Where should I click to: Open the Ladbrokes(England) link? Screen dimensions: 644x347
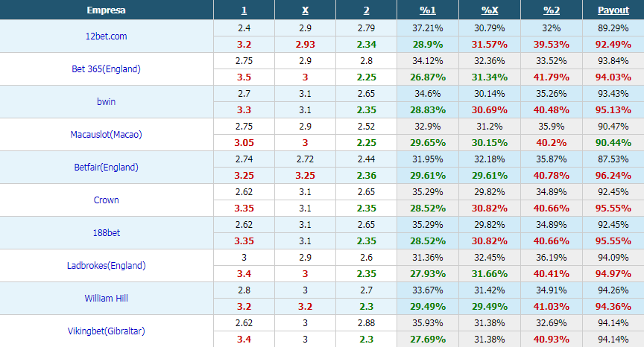(x=107, y=266)
